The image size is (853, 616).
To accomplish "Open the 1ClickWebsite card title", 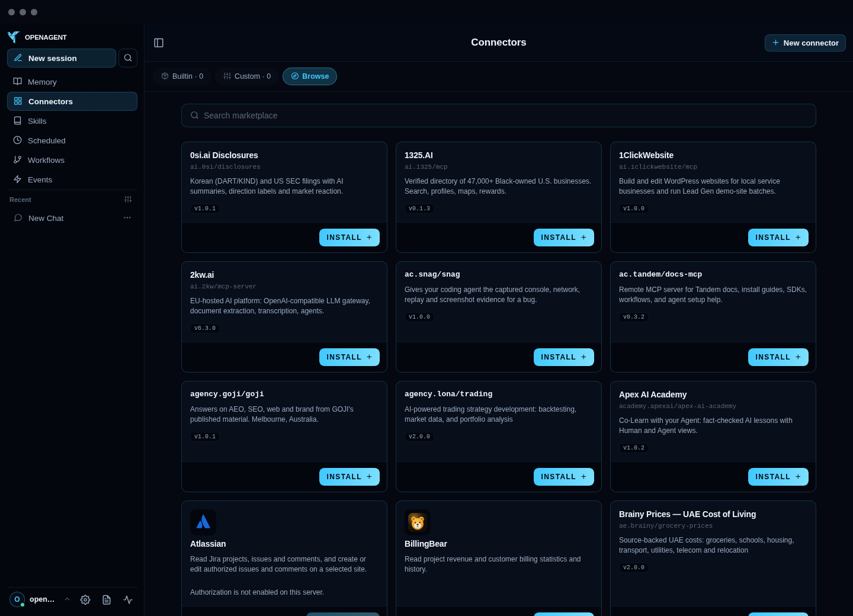I will [646, 155].
